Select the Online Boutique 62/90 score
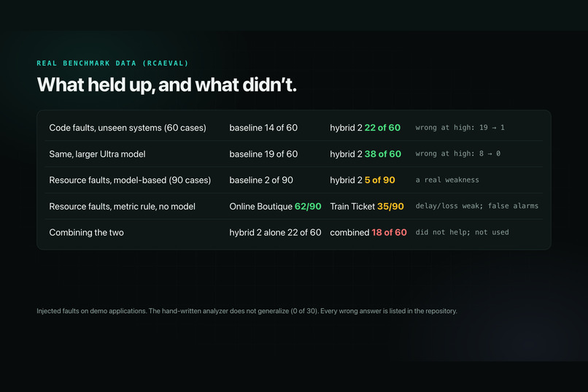This screenshot has height=392, width=588. (275, 207)
